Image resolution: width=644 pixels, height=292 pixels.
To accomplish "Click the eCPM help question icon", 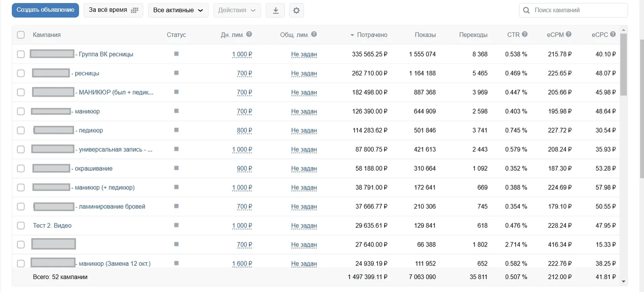I will pos(568,34).
